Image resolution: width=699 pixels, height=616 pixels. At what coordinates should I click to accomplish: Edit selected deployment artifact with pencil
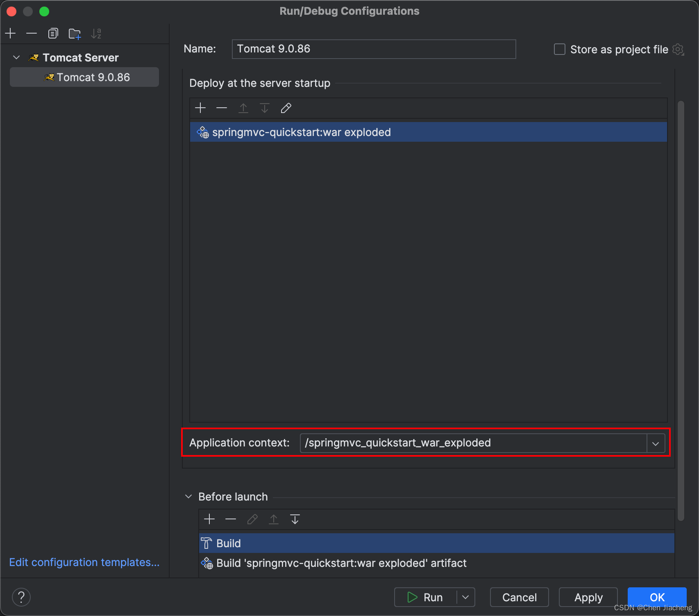pos(286,108)
